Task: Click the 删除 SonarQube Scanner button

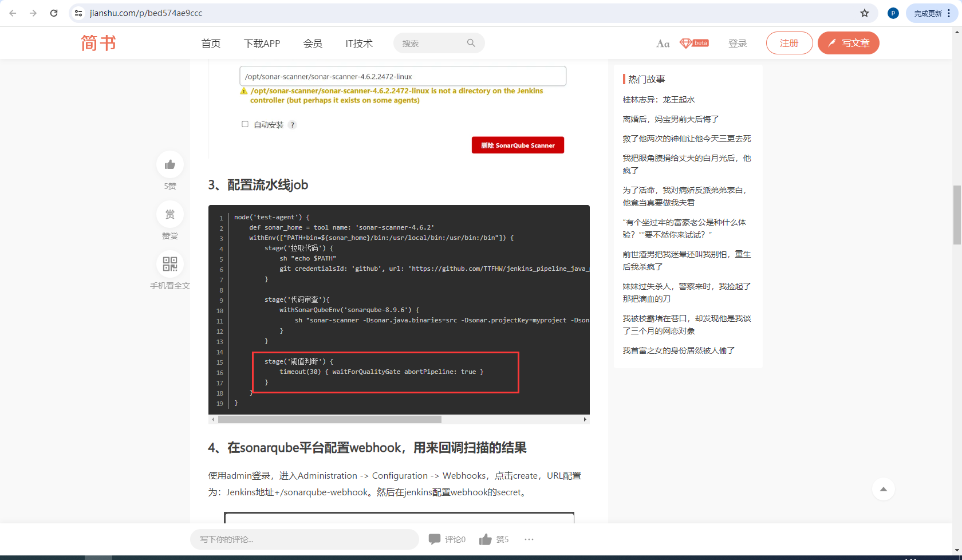Action: click(518, 145)
